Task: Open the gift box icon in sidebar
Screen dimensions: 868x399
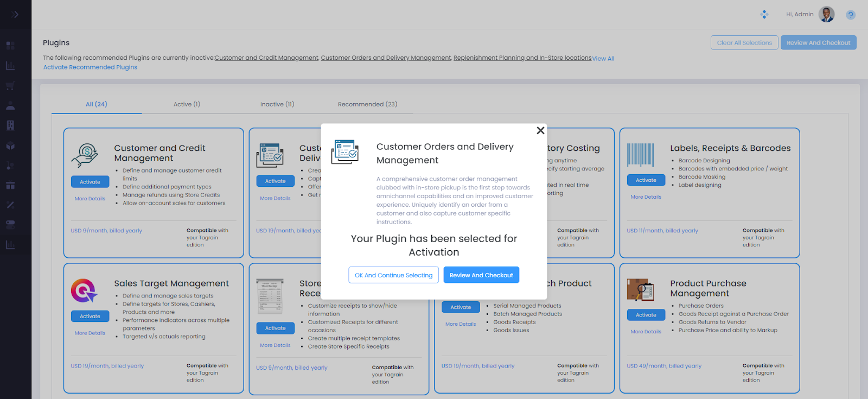Action: tap(10, 185)
